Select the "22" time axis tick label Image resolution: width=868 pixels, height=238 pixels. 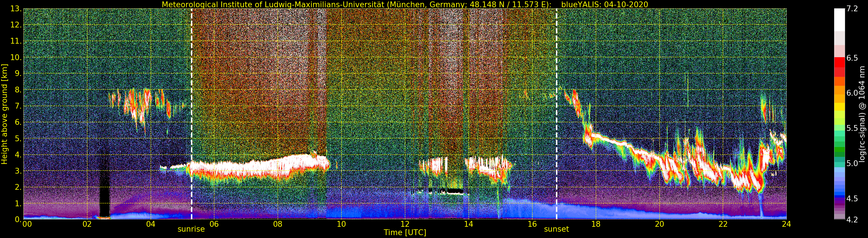click(723, 224)
